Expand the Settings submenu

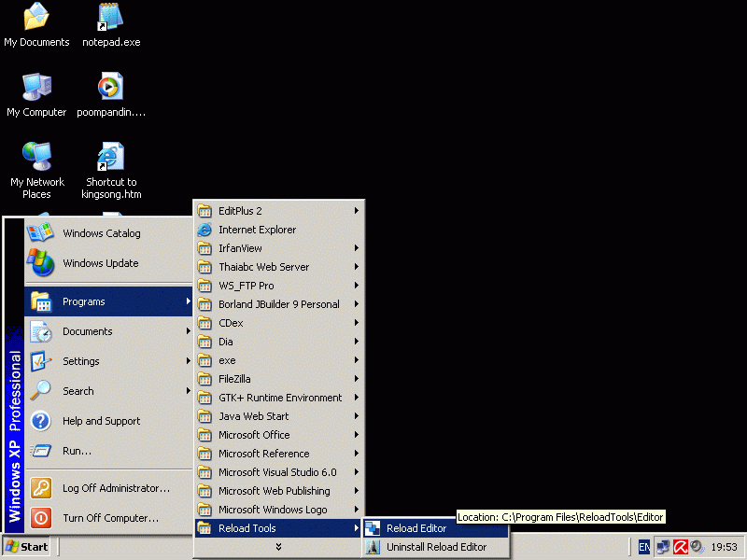point(81,361)
